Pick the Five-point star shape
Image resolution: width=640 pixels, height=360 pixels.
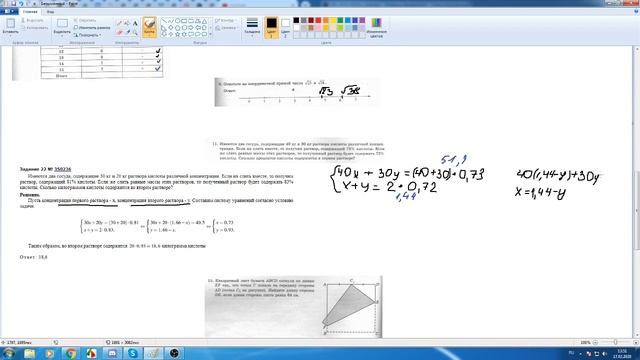177,34
